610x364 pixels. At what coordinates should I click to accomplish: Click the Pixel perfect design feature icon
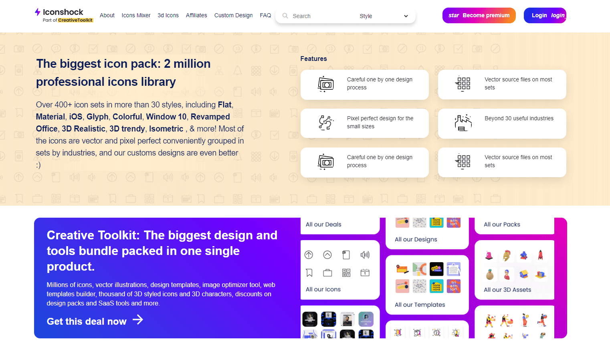click(326, 123)
